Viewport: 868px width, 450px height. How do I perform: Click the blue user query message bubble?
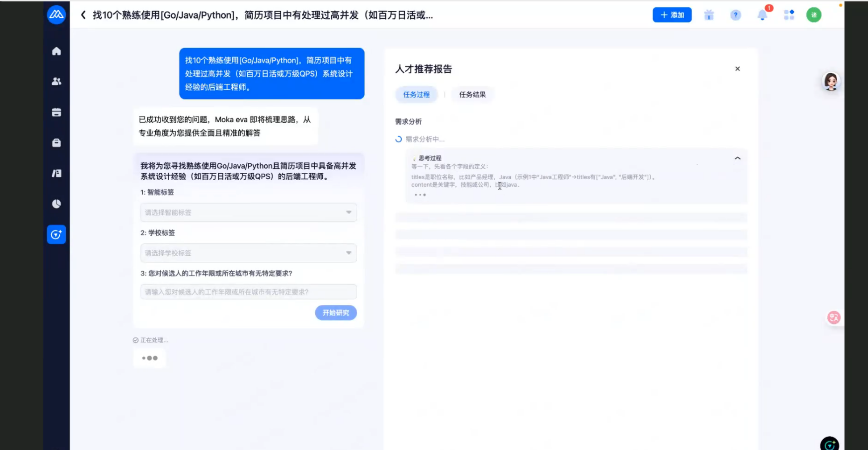pos(272,73)
